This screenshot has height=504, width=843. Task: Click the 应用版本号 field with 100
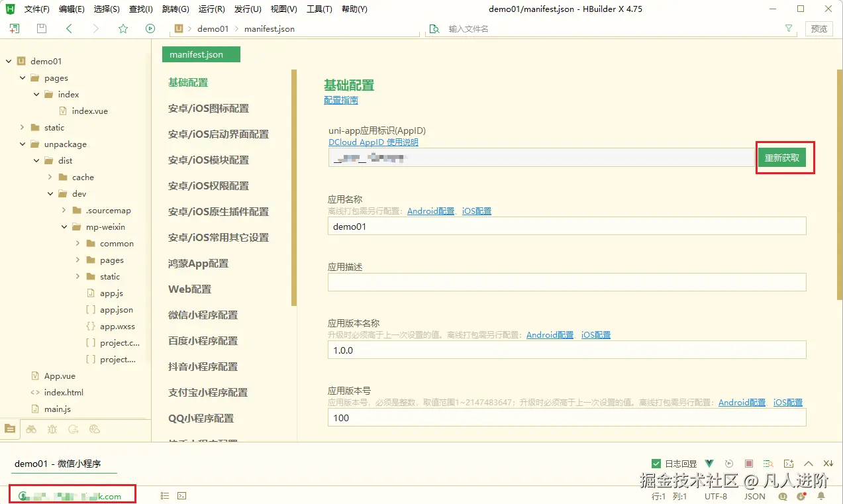coord(567,417)
